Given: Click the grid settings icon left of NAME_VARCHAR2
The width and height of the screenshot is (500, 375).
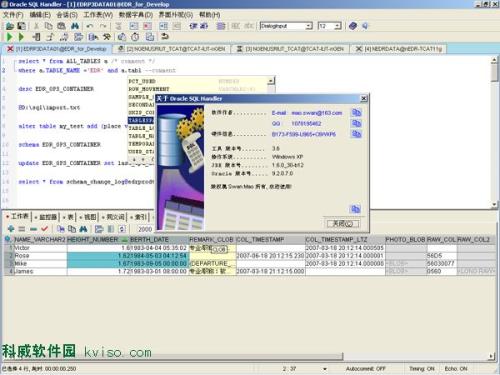Looking at the screenshot, I should point(8,239).
